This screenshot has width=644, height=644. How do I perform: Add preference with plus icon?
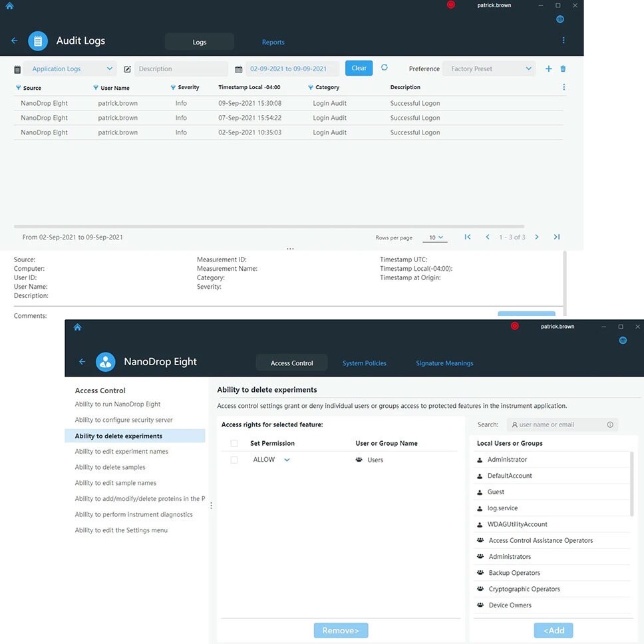(548, 69)
